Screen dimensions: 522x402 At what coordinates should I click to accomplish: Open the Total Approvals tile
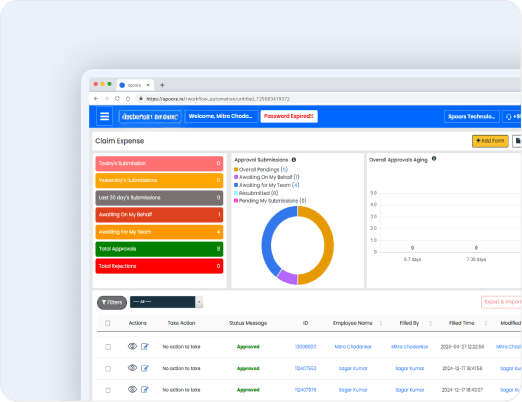tap(159, 249)
